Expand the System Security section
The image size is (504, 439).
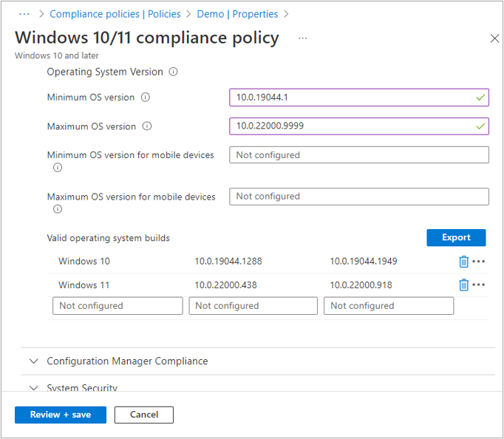pyautogui.click(x=33, y=387)
